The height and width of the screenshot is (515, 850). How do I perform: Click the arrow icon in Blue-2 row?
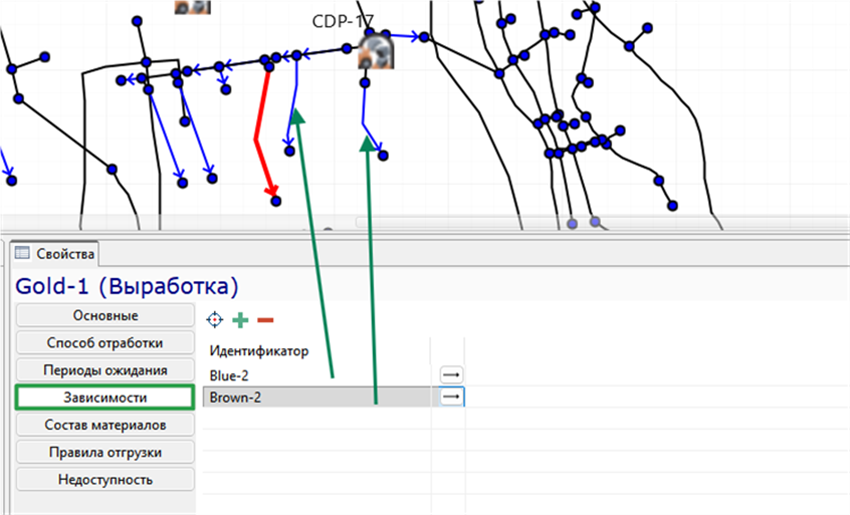451,375
